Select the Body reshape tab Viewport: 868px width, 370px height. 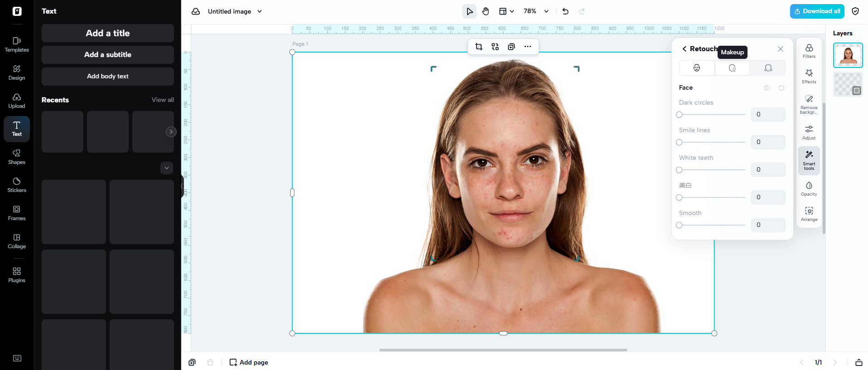(768, 68)
